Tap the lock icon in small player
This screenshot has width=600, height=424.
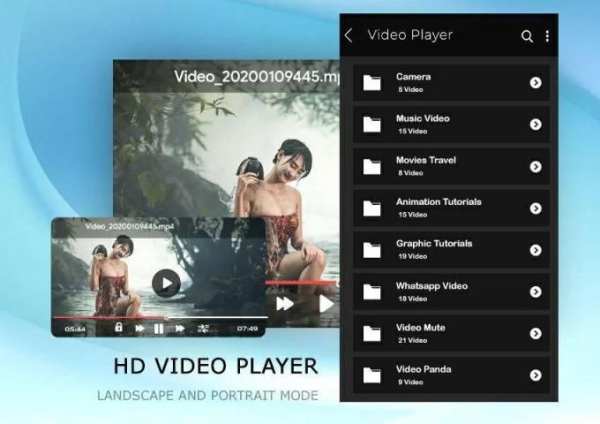point(119,327)
